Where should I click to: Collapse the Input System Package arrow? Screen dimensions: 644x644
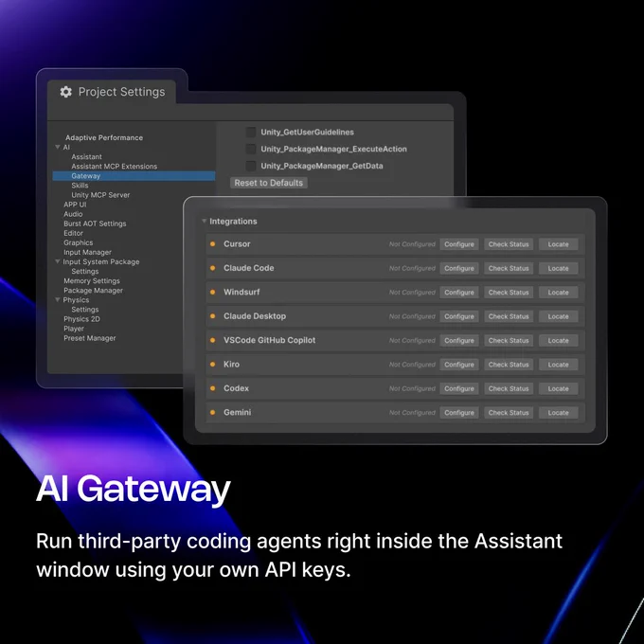[x=58, y=261]
